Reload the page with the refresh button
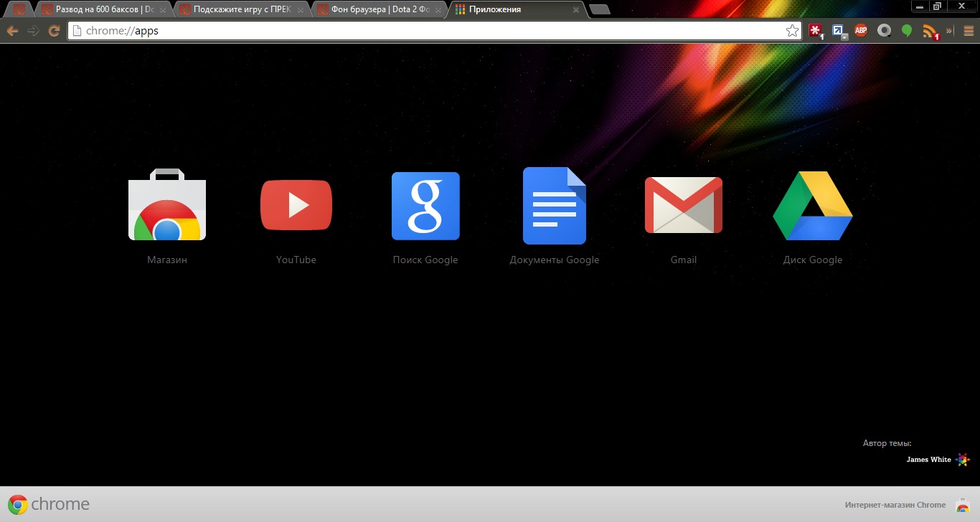The height and width of the screenshot is (522, 980). (x=54, y=31)
